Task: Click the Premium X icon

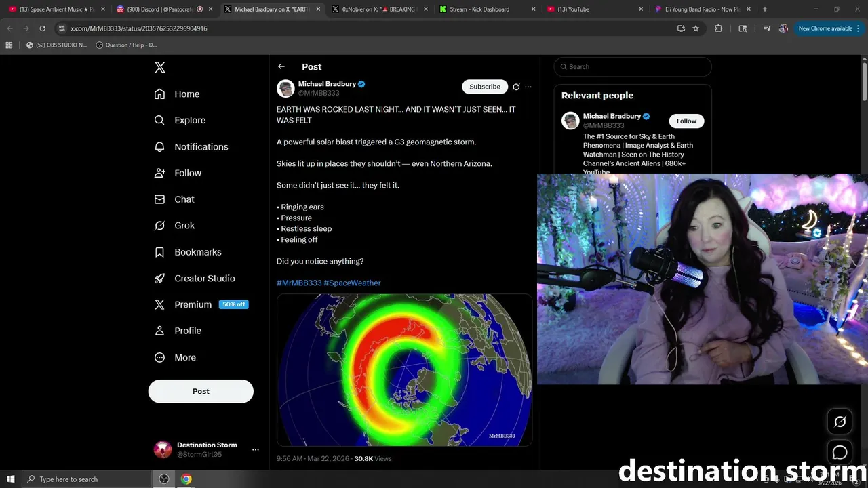Action: [x=159, y=304]
